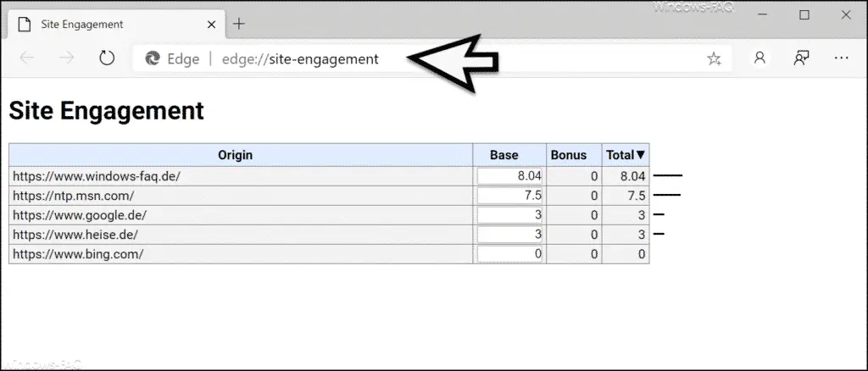Open the feedback icon in toolbar
Screen dimensions: 868x371
tap(801, 58)
